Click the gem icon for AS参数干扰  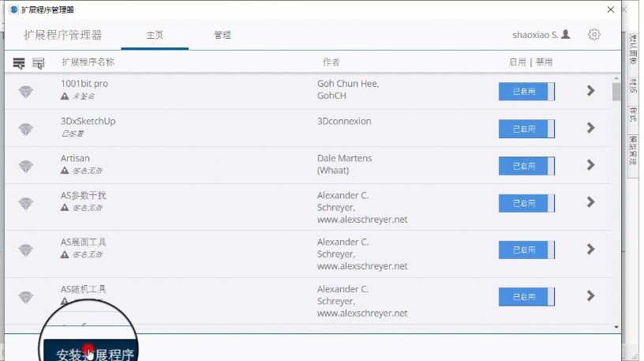pyautogui.click(x=26, y=203)
